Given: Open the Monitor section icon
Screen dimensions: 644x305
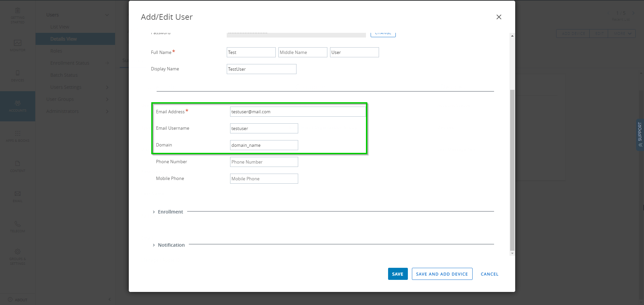Looking at the screenshot, I should [17, 46].
